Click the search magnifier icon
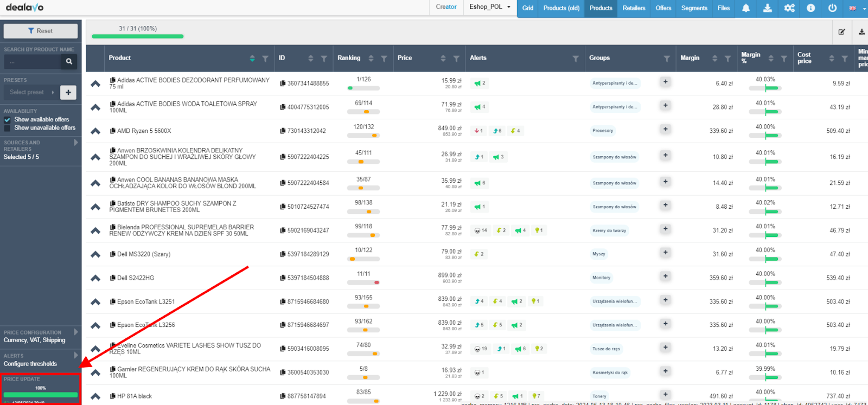 [69, 62]
